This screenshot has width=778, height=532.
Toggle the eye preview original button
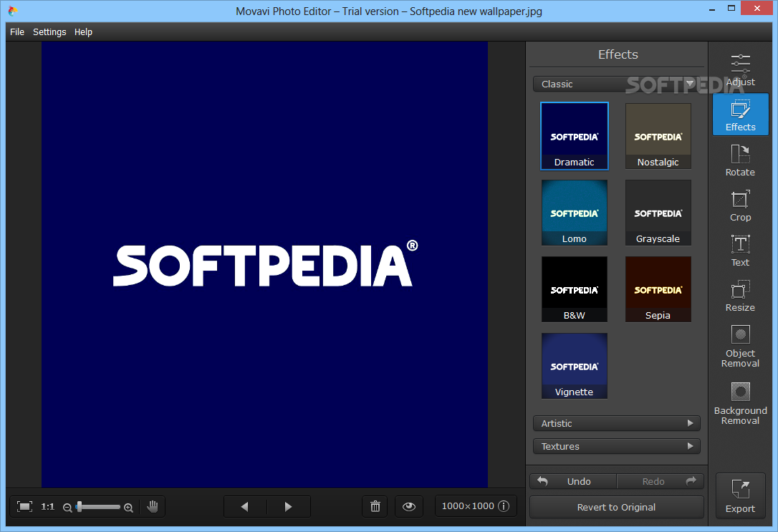[x=409, y=506]
